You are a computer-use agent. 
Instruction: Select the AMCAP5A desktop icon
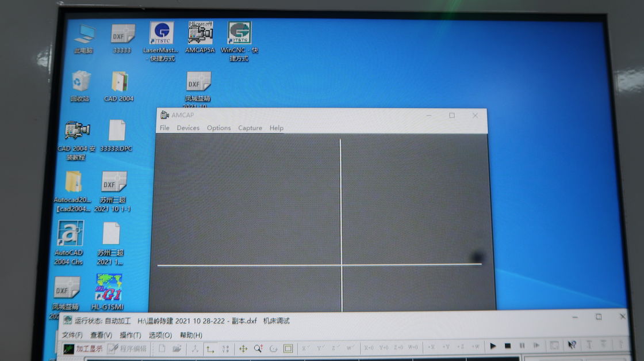coord(200,33)
